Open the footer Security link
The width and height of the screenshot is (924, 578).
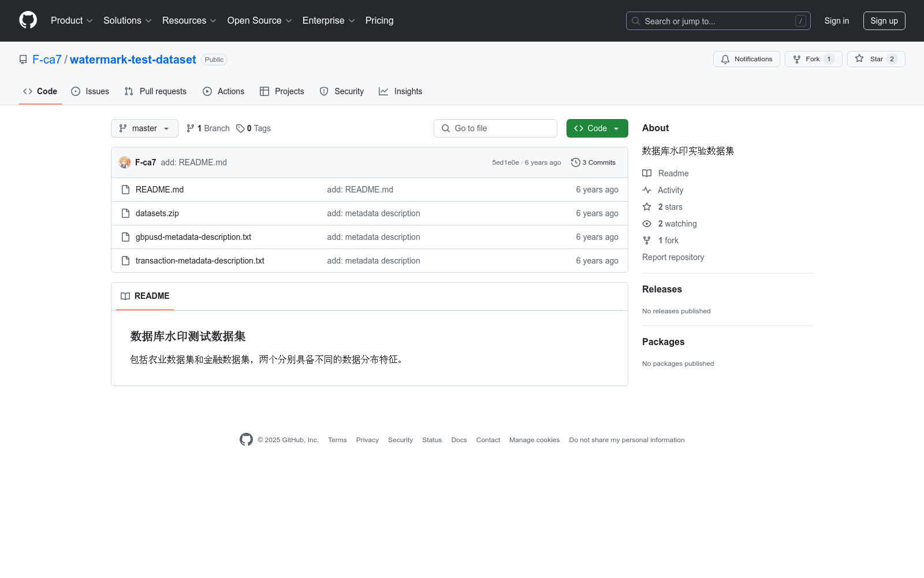click(400, 440)
